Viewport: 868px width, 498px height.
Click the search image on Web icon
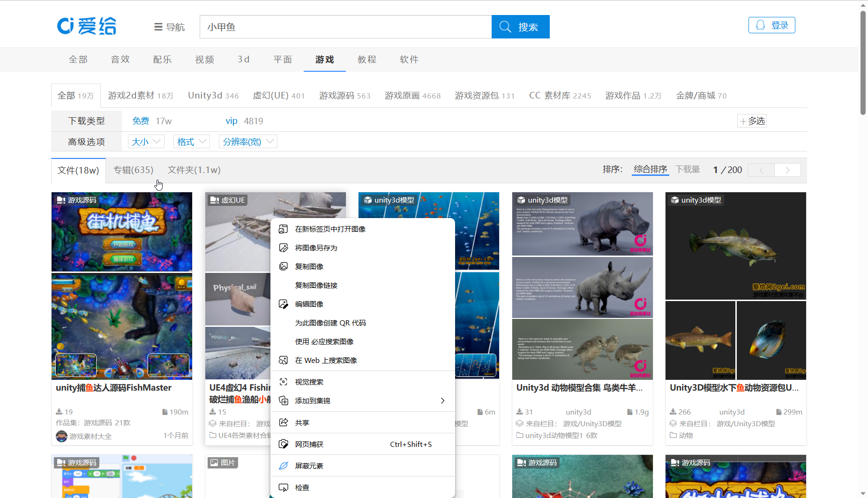pyautogui.click(x=283, y=360)
